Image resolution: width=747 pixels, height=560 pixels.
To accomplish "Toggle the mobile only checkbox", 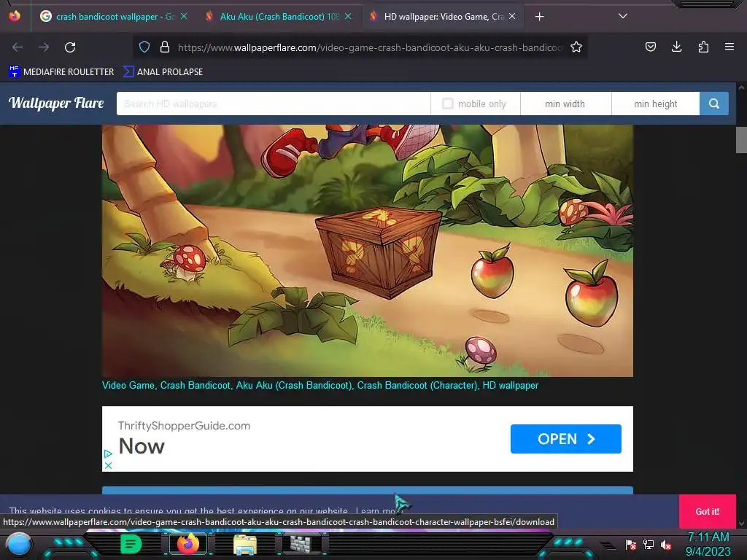I will point(448,104).
